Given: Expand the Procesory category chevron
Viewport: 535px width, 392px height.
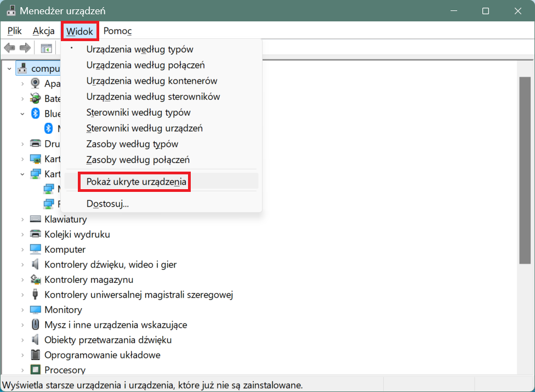Looking at the screenshot, I should [x=22, y=370].
